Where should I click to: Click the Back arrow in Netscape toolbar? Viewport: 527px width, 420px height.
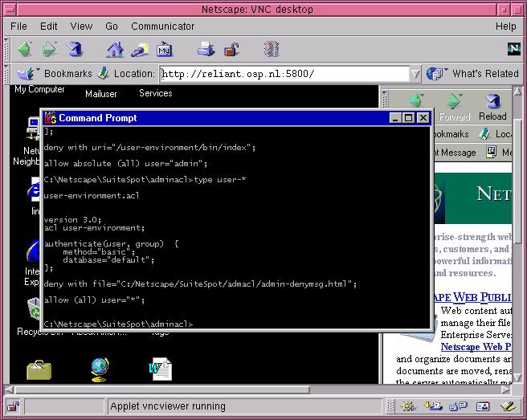tap(24, 49)
